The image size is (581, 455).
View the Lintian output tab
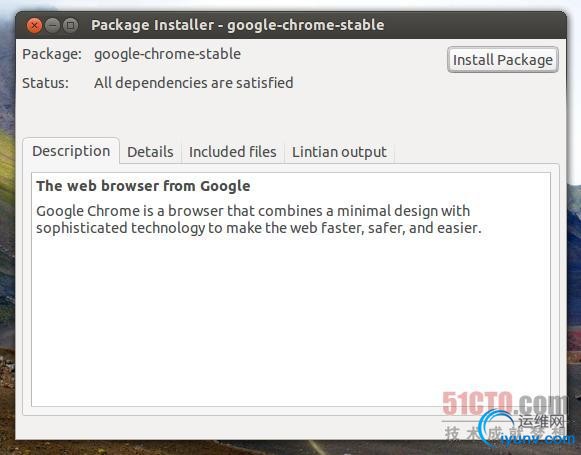[339, 152]
